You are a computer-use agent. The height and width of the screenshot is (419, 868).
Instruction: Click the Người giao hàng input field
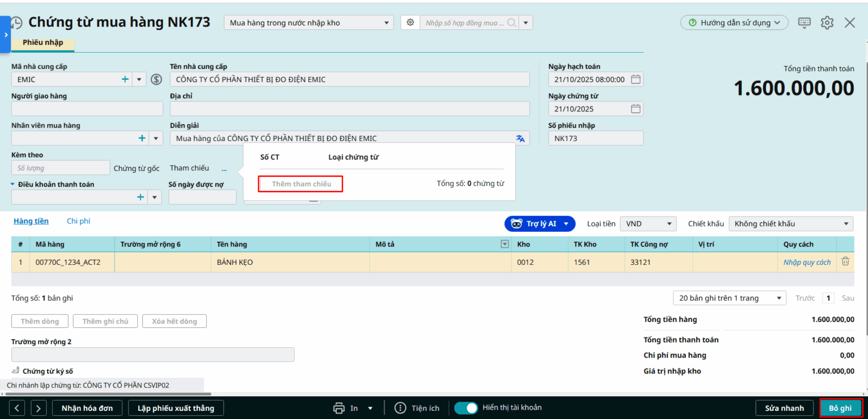87,109
